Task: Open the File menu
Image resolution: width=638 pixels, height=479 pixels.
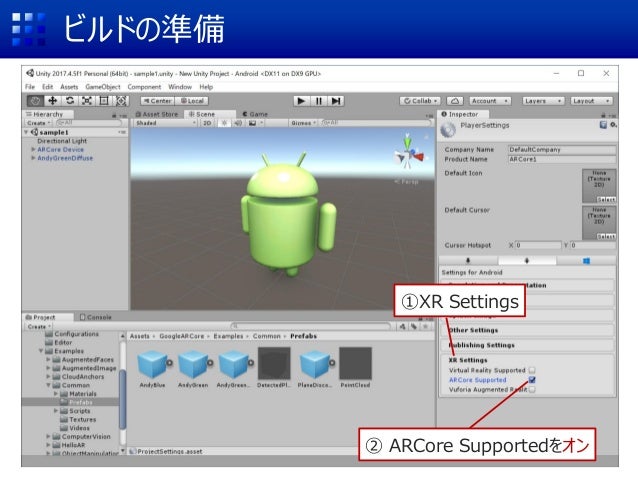Action: (30, 87)
